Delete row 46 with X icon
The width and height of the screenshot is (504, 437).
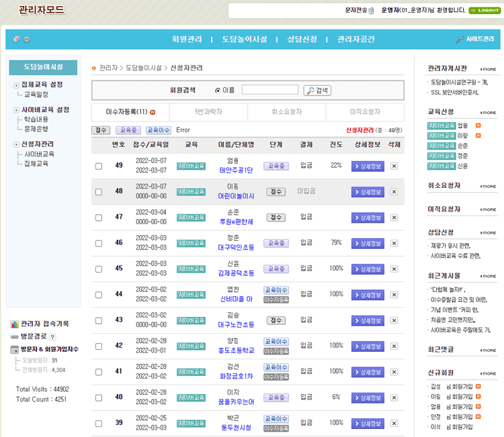pyautogui.click(x=394, y=243)
